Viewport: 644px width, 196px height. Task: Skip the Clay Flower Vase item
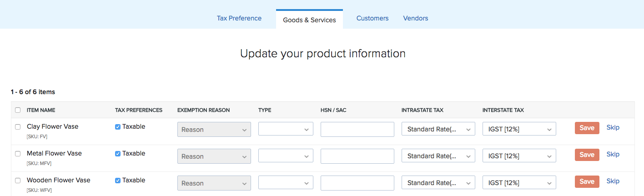(x=613, y=128)
